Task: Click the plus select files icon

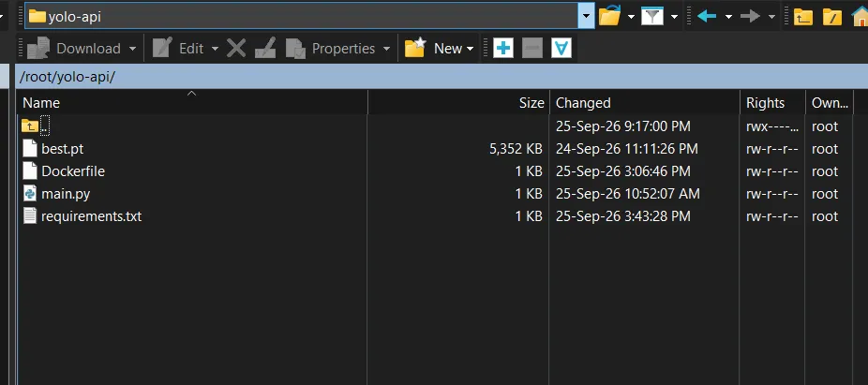Action: pyautogui.click(x=503, y=49)
